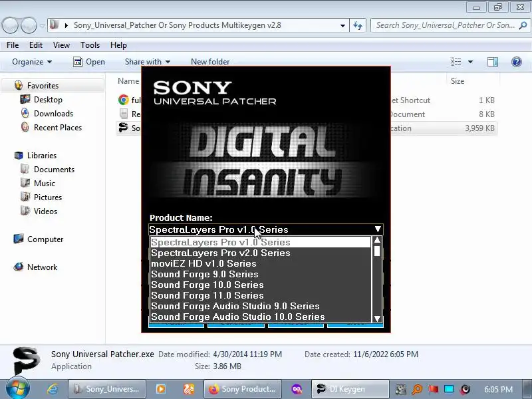Open recent pages dropdown beside navigation buttons

42,25
